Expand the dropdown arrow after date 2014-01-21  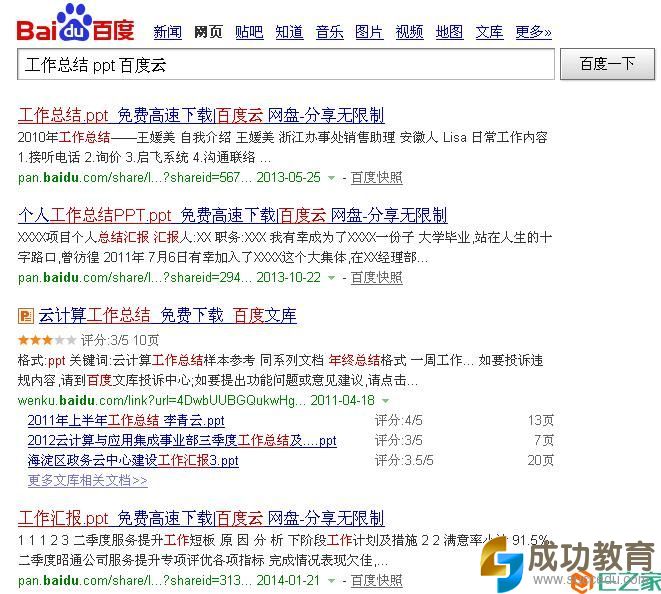pos(332,581)
